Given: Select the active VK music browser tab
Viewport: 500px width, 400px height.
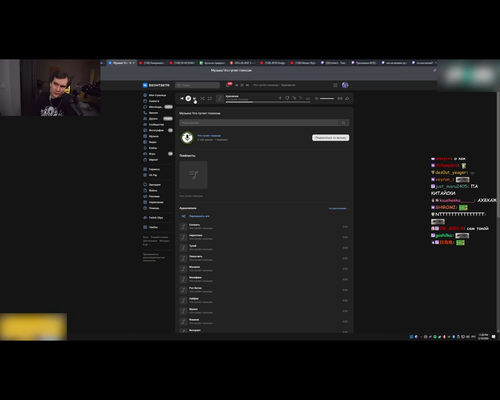Looking at the screenshot, I should [122, 63].
